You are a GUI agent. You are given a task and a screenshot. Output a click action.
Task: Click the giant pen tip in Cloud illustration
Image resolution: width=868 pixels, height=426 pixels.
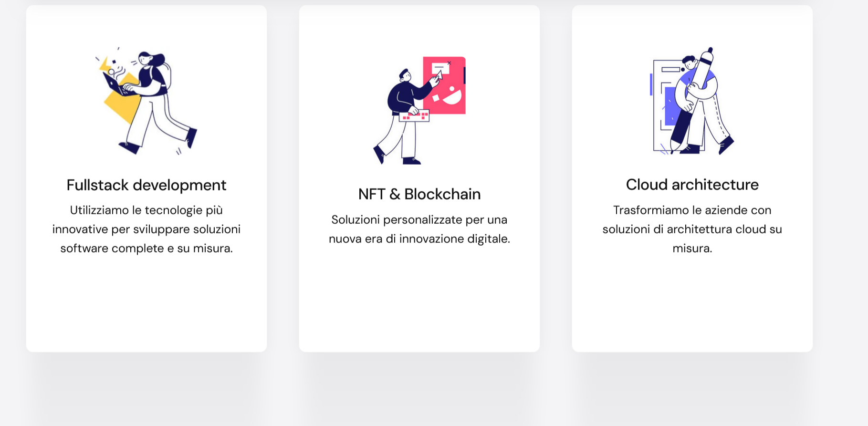point(675,145)
